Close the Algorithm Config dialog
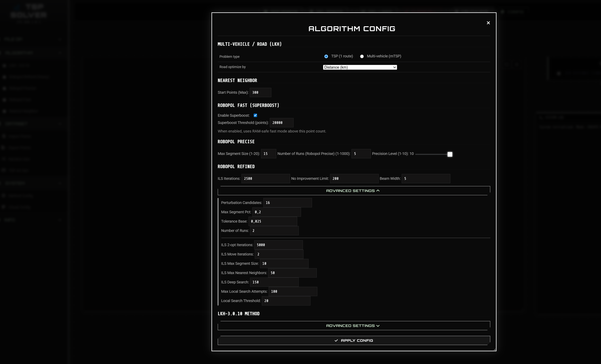 (x=488, y=23)
